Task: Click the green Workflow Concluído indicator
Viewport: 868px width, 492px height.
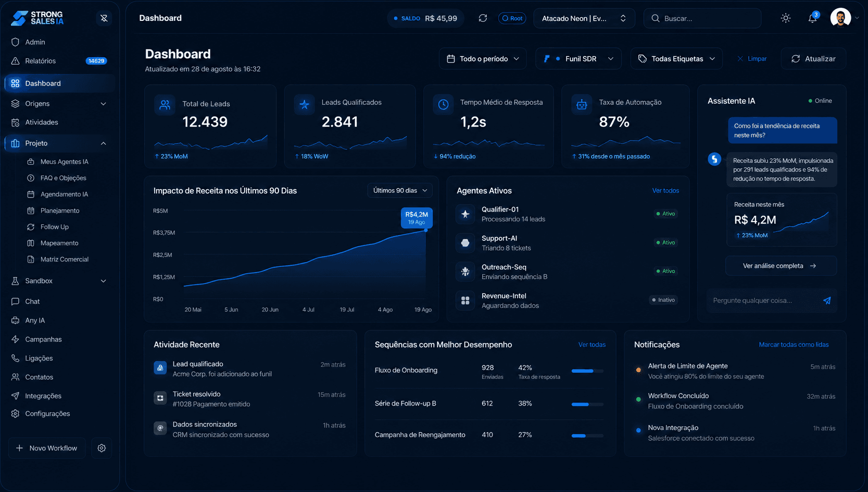Action: (638, 399)
